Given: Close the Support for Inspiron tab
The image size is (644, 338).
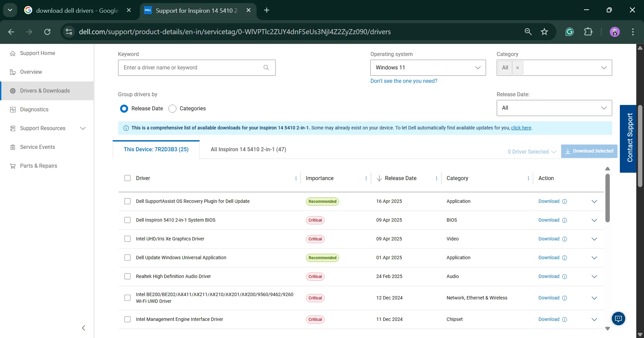Looking at the screenshot, I should click(x=249, y=10).
